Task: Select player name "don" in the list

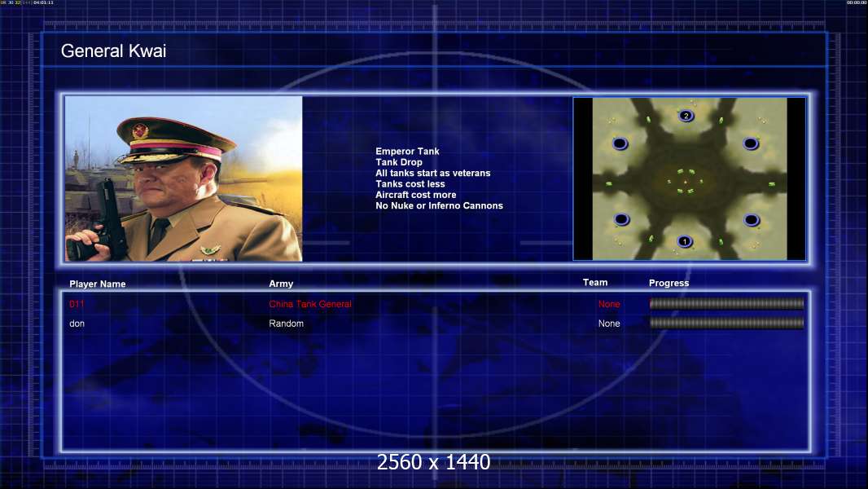Action: 77,324
